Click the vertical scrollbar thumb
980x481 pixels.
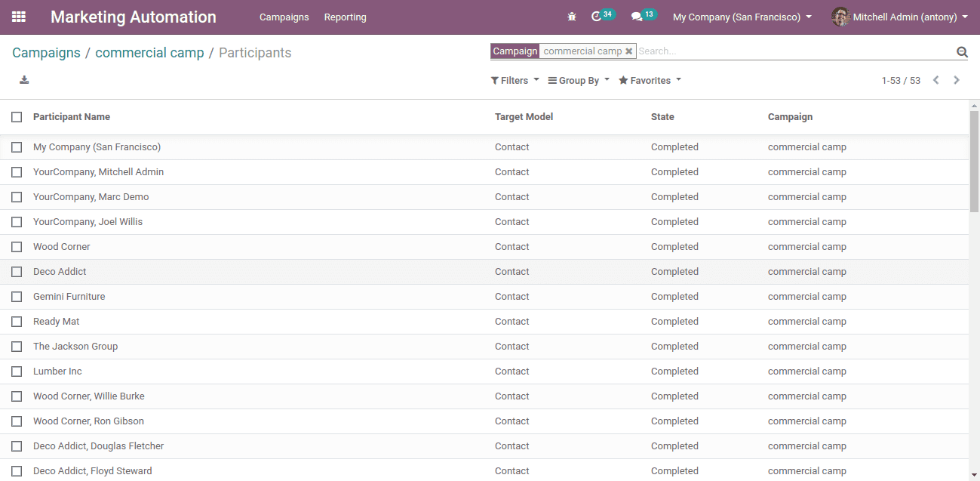[974, 162]
